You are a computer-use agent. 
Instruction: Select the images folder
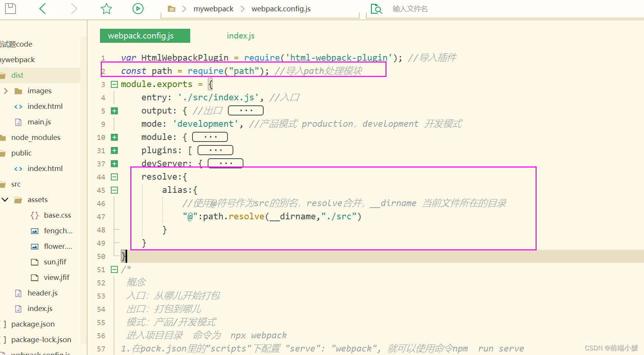click(40, 91)
